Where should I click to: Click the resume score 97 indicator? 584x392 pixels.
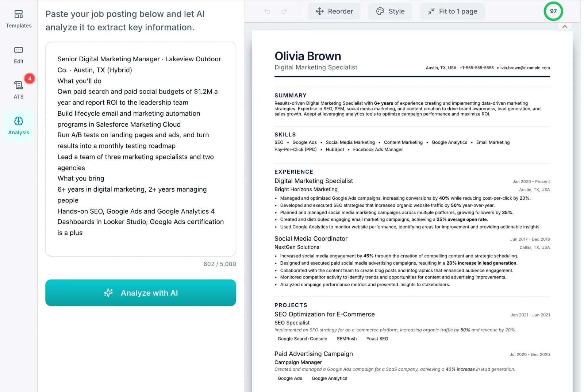(553, 11)
